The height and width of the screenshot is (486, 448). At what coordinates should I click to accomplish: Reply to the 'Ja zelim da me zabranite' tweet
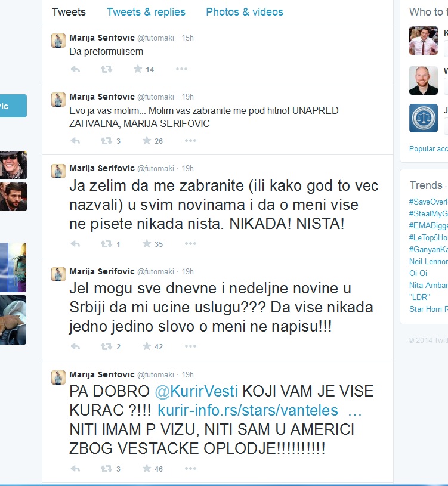tap(75, 244)
